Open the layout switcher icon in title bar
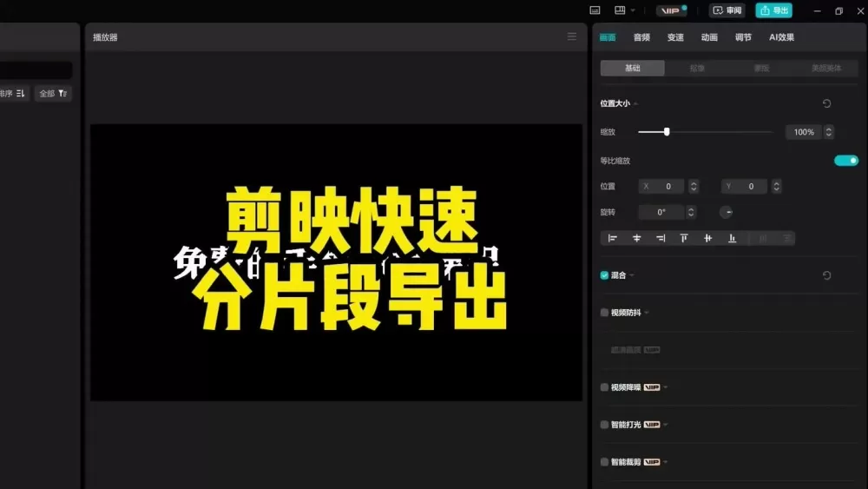 tap(620, 10)
